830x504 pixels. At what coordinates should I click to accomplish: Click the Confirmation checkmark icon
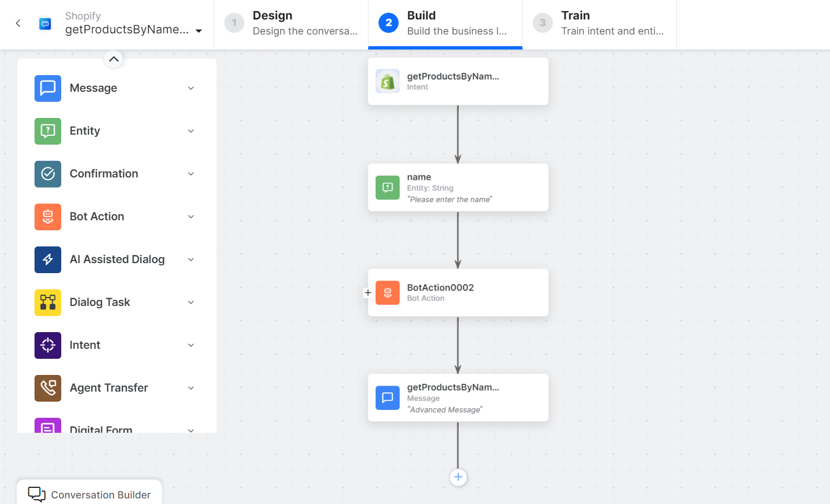coord(48,174)
